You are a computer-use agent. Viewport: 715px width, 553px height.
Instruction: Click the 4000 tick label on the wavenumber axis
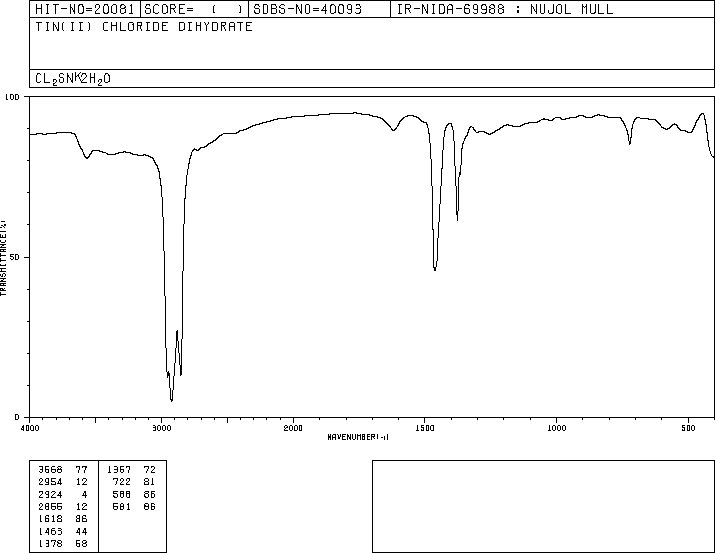(x=30, y=428)
